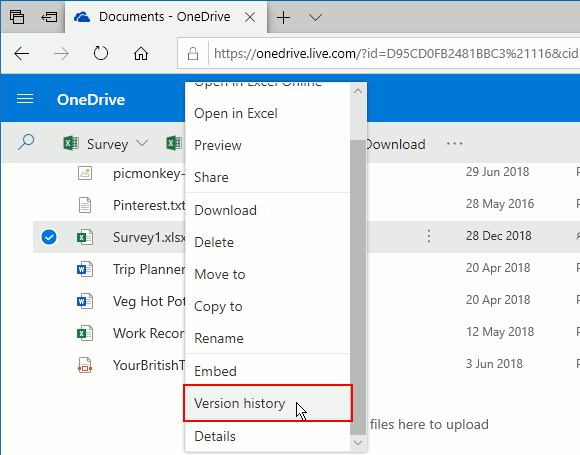The width and height of the screenshot is (580, 455).
Task: Click the 12 May 2018 date cell
Action: tap(500, 331)
